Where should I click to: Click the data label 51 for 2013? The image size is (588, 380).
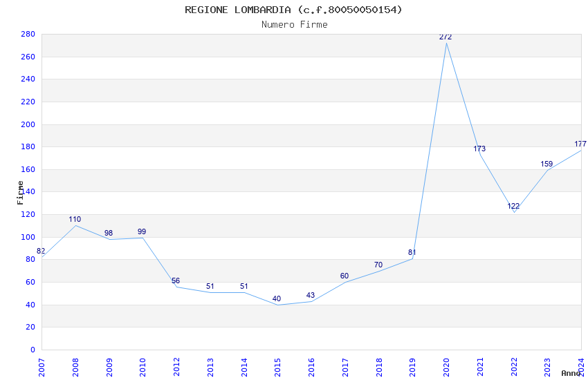pos(210,286)
